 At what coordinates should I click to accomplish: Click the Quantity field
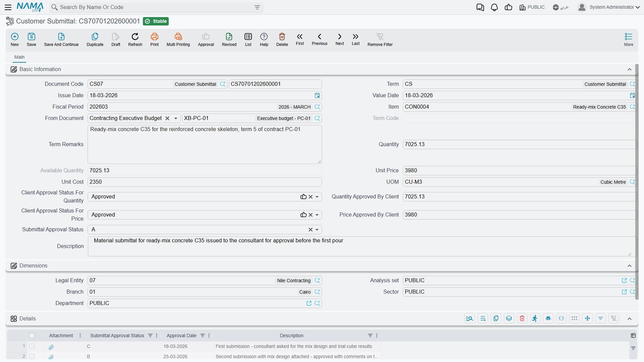click(x=519, y=144)
